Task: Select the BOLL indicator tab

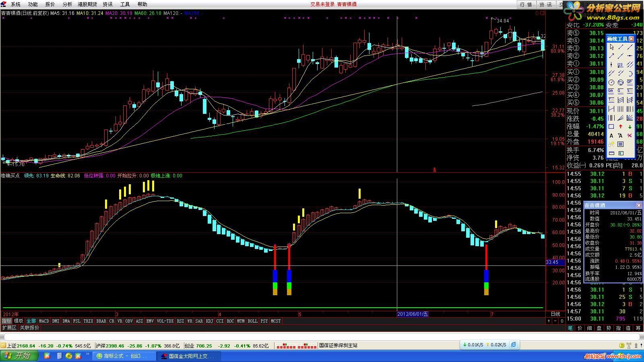Action: point(252,321)
